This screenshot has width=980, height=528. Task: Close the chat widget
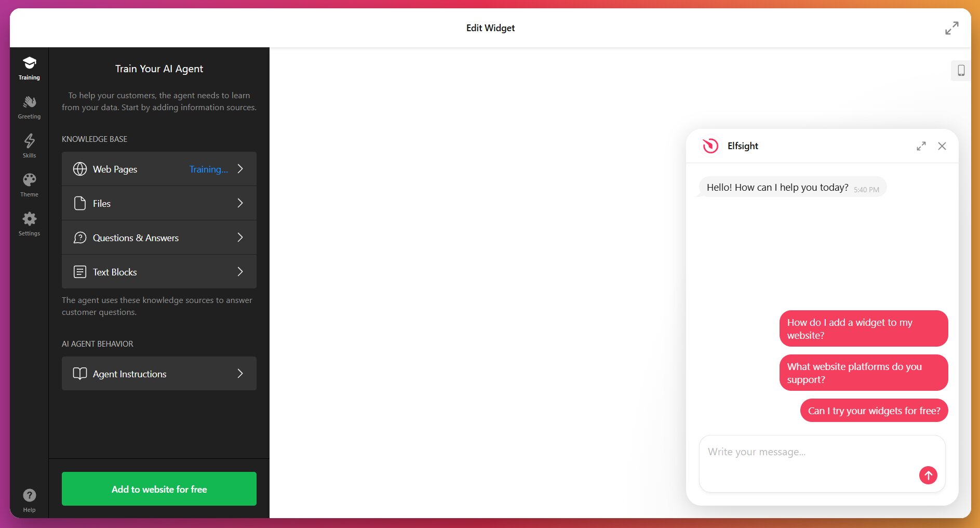pos(942,146)
